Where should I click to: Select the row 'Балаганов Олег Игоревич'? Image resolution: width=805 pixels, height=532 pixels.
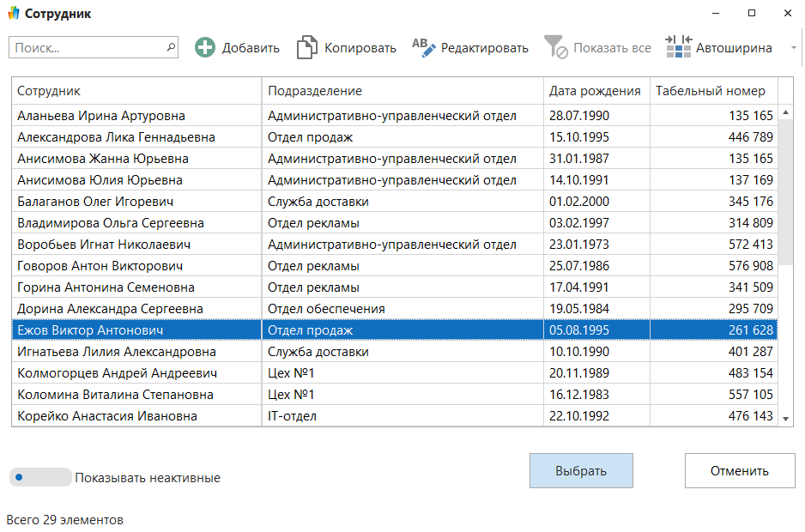coord(136,202)
